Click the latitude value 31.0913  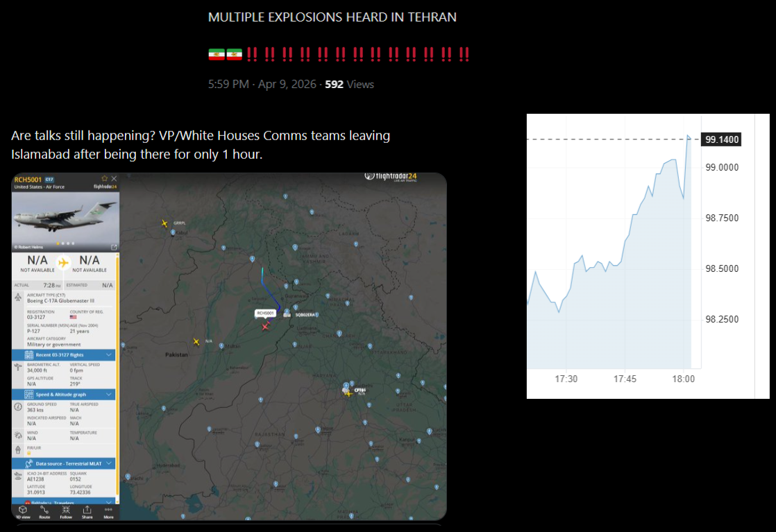35,492
